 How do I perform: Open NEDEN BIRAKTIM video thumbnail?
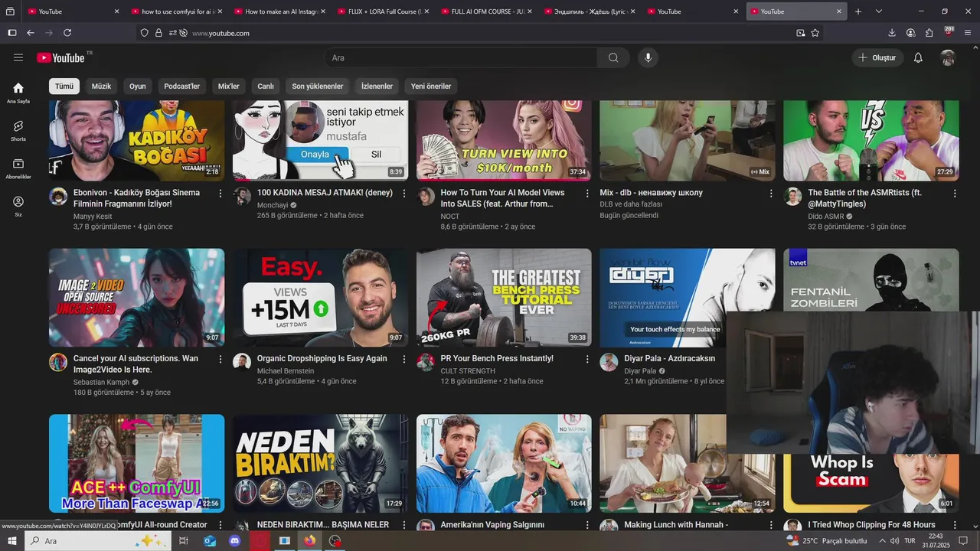(x=320, y=464)
